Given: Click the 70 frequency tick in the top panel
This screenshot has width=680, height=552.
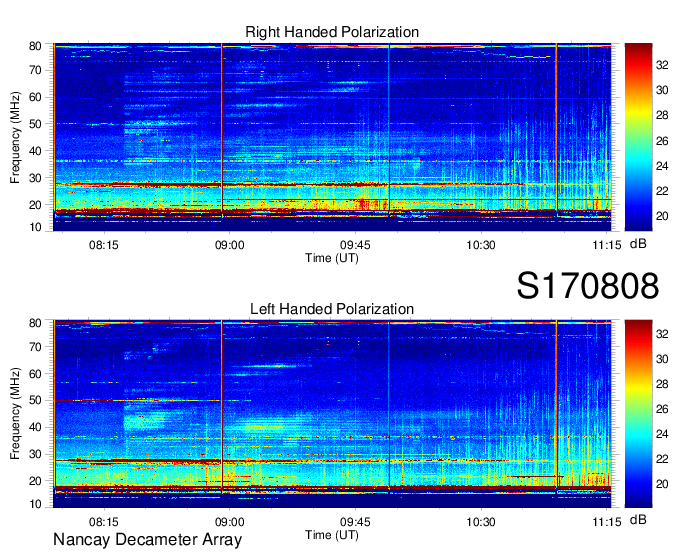Looking at the screenshot, I should 35,70.
